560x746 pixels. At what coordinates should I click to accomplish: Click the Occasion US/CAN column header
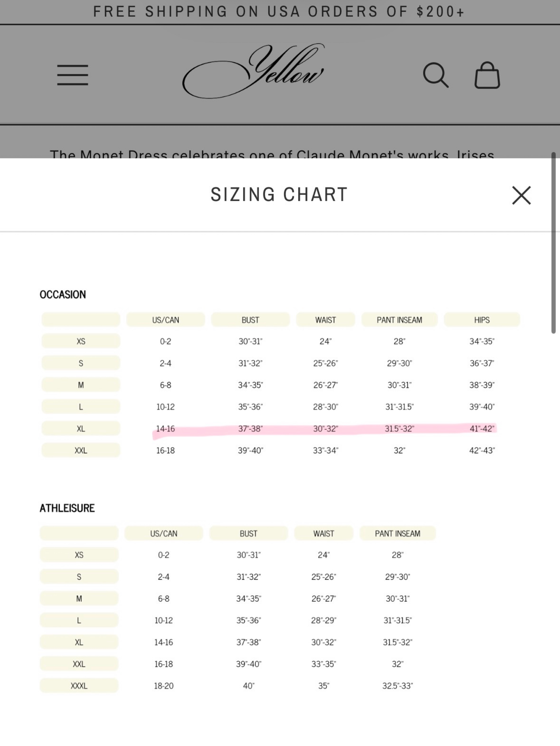pyautogui.click(x=166, y=320)
